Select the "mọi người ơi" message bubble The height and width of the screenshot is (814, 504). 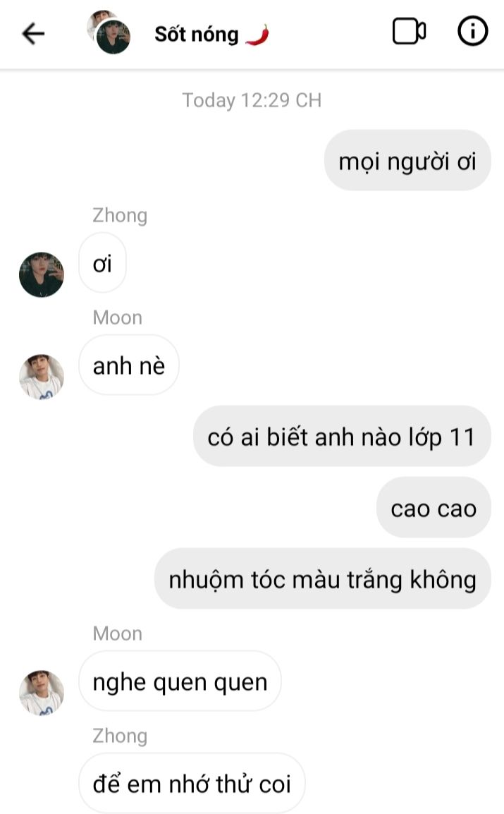pyautogui.click(x=407, y=160)
